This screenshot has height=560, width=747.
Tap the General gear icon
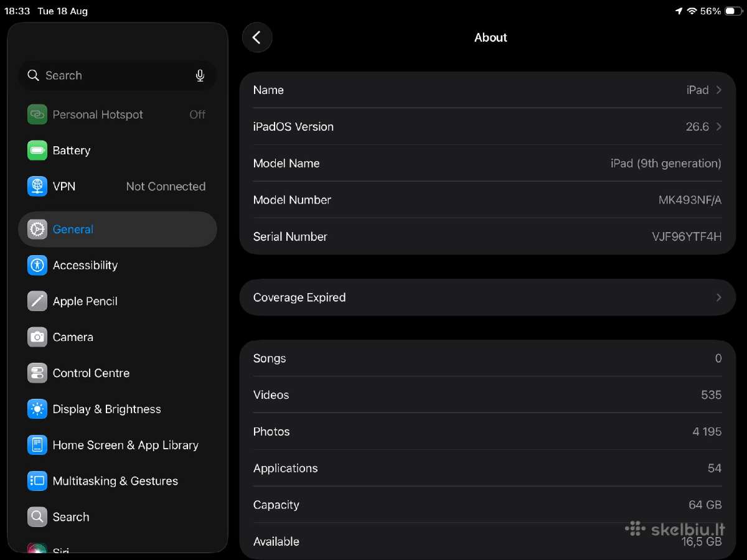click(37, 229)
